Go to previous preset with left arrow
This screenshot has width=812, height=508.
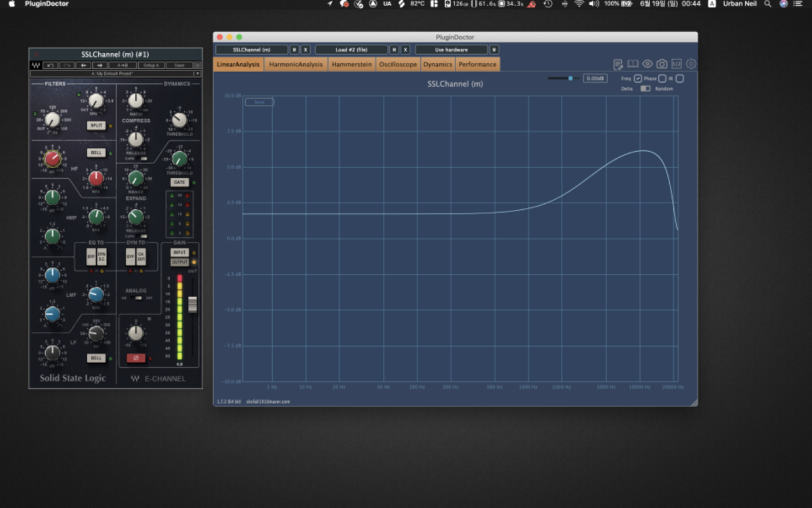tap(83, 66)
